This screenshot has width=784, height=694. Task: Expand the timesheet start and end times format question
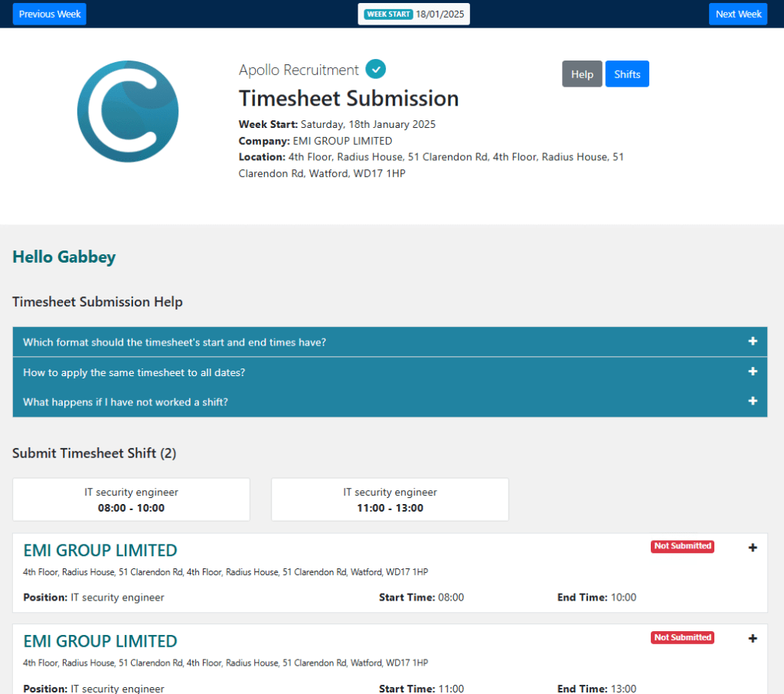point(390,342)
